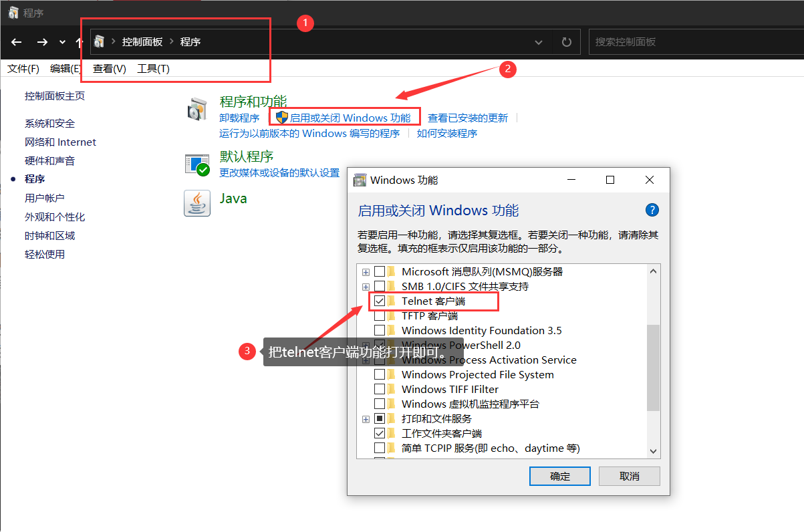Screen dimensions: 804x532
Task: Click the 卸载程序 link
Action: [x=239, y=118]
